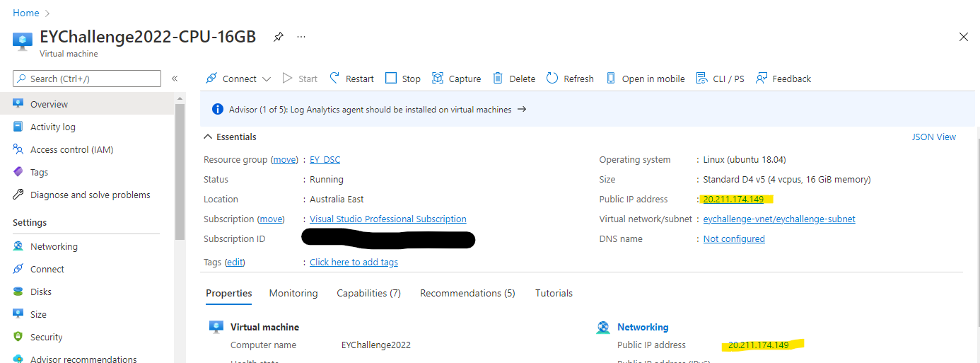This screenshot has height=363, width=980.
Task: Delete the virtual machine
Action: (x=514, y=79)
